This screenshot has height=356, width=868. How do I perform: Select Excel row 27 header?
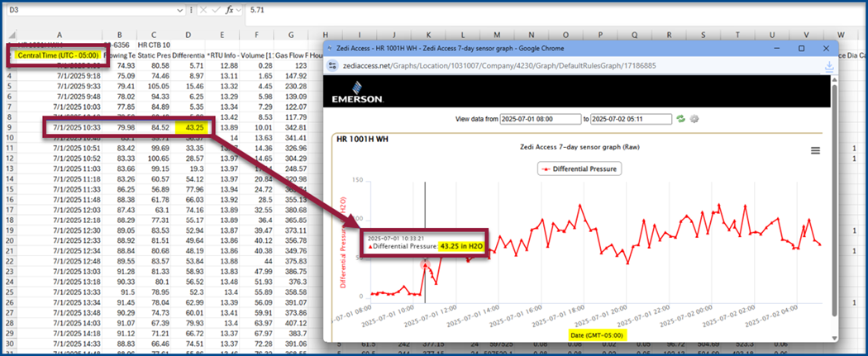point(9,313)
